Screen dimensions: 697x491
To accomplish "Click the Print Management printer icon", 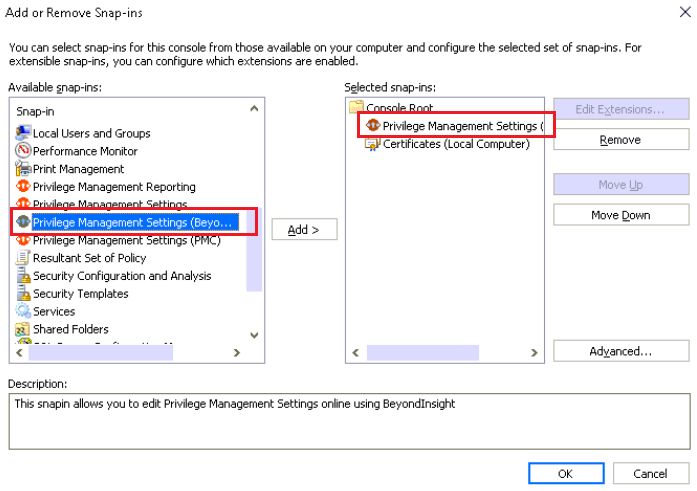I will click(x=23, y=169).
